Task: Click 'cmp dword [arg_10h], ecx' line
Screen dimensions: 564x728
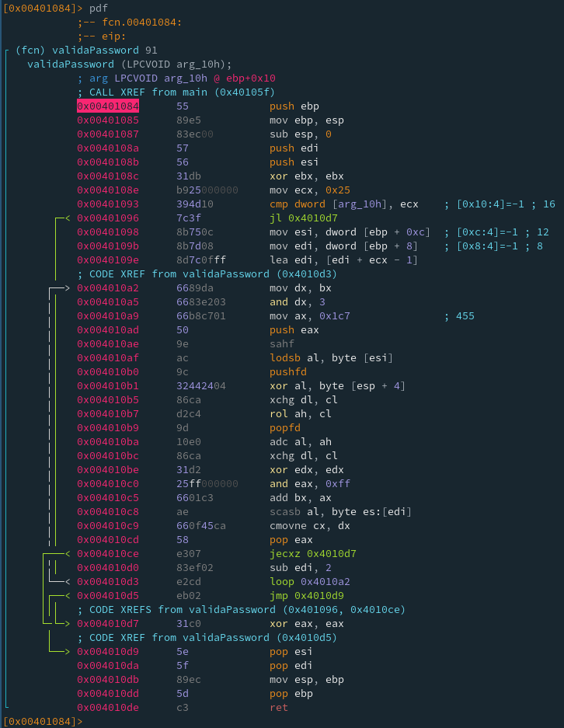Action: pyautogui.click(x=344, y=204)
